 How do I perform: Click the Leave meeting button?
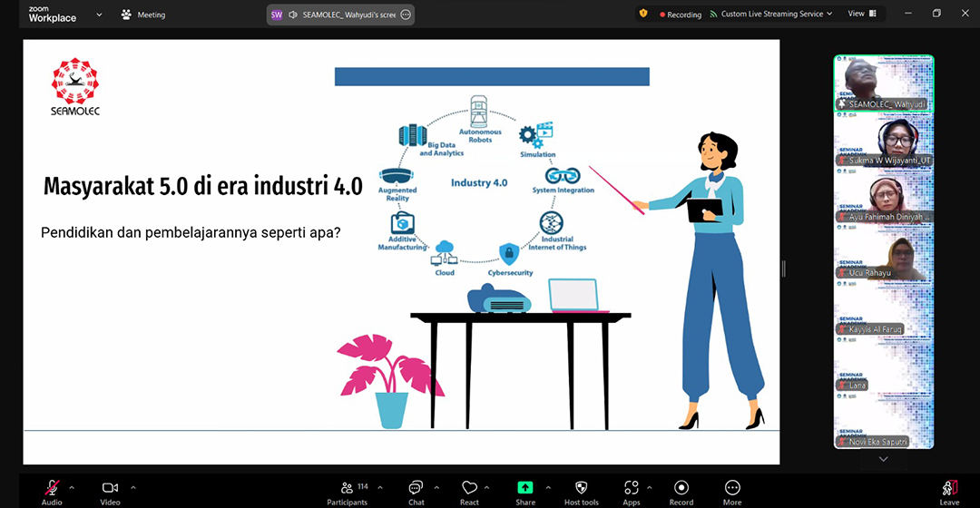click(x=949, y=491)
